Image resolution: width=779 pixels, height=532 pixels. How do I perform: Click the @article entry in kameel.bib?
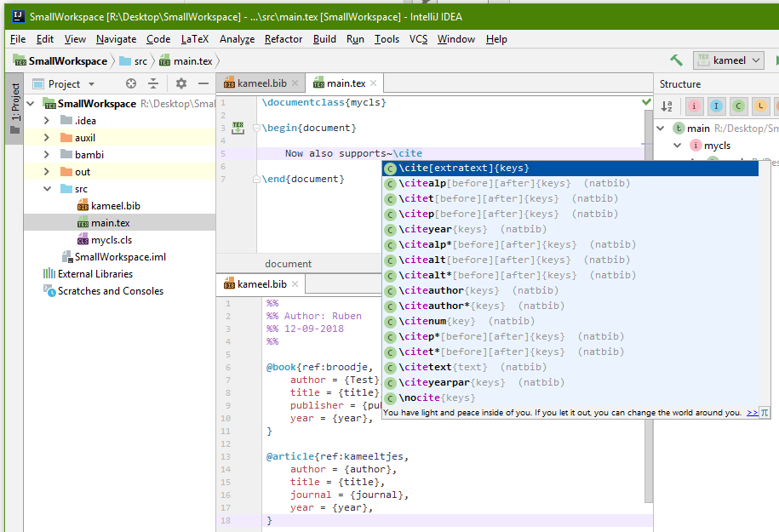[x=290, y=456]
